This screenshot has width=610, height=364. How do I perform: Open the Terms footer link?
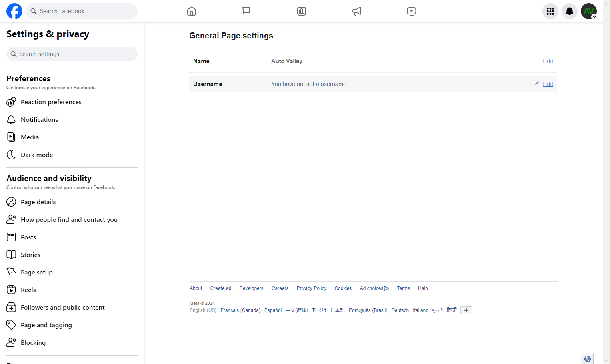403,288
